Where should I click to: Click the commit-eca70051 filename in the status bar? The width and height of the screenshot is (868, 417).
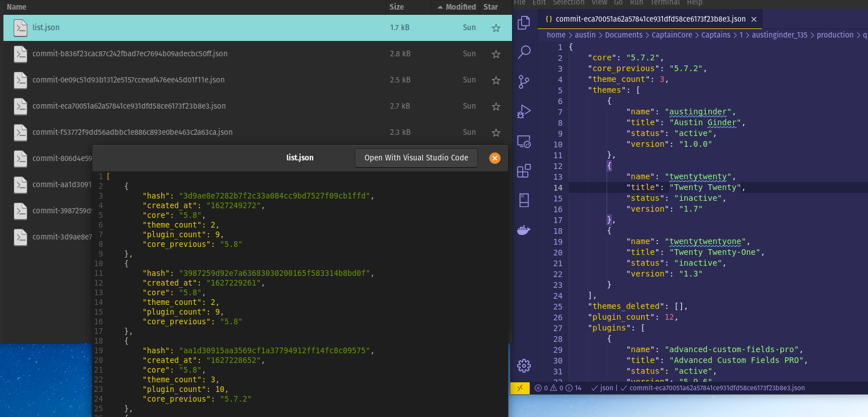tap(713, 388)
